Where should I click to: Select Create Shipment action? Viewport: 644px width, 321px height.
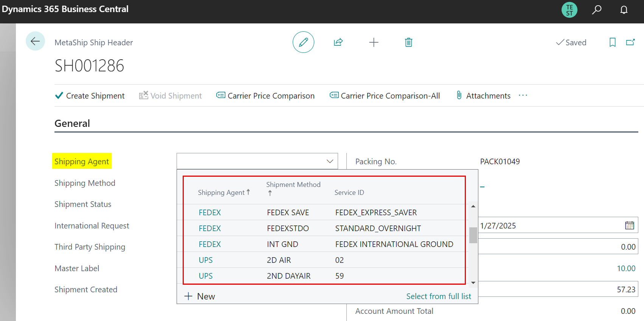tap(90, 96)
